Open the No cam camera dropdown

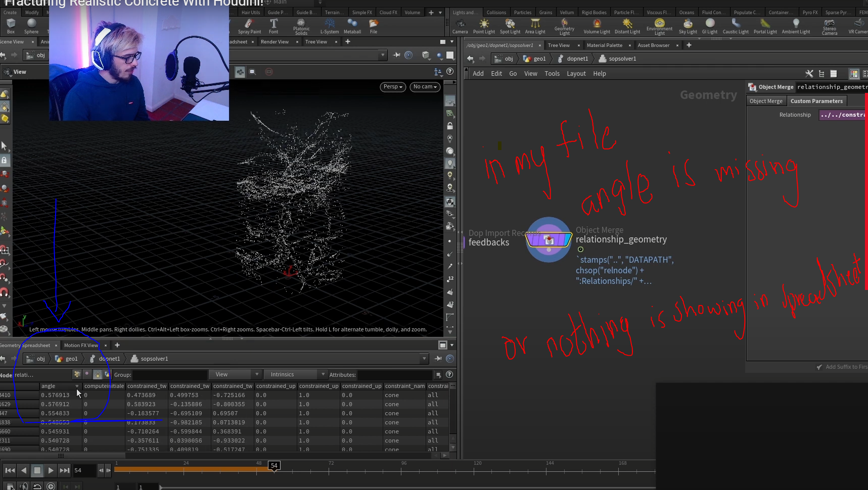tap(425, 87)
